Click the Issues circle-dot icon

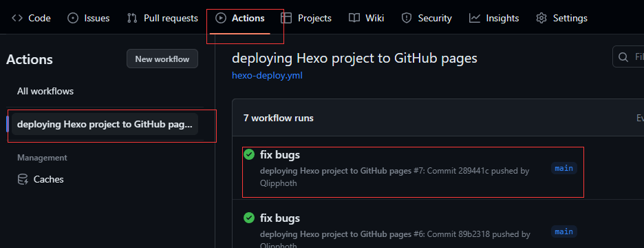[73, 18]
